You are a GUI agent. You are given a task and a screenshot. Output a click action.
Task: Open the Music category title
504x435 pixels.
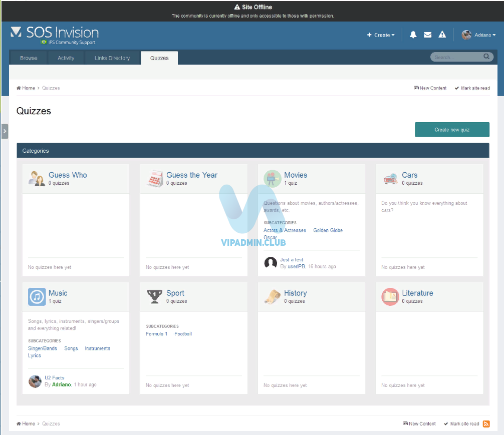coord(58,293)
